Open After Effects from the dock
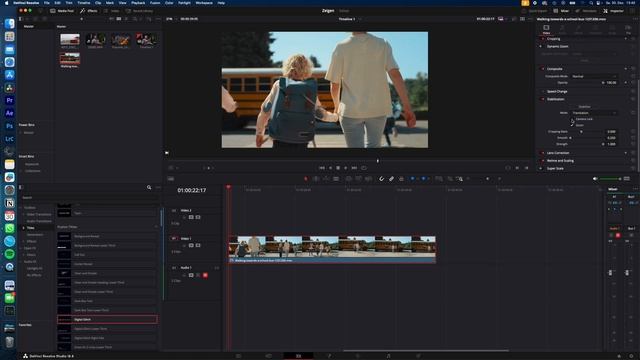The height and width of the screenshot is (360, 640). 9,113
